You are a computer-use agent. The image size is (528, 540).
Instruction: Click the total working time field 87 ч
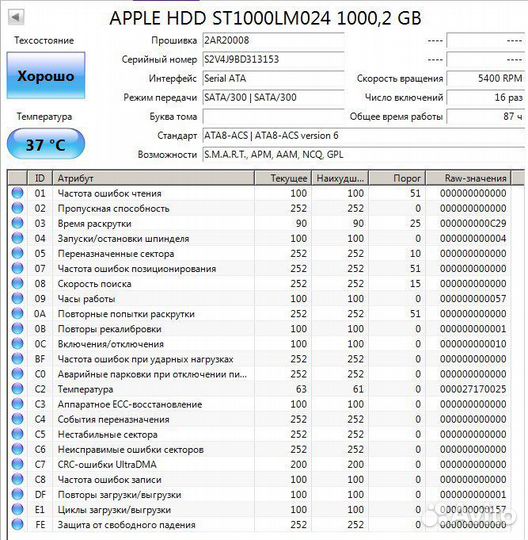[x=485, y=116]
